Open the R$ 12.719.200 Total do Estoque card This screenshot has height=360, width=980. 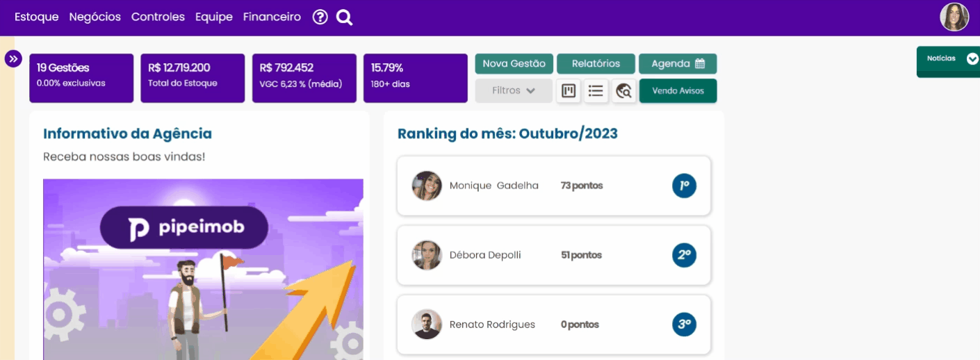pos(193,78)
